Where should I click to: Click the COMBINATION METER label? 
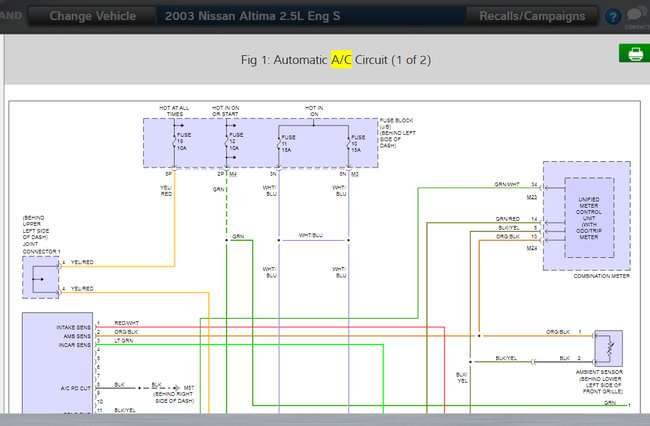click(x=601, y=276)
